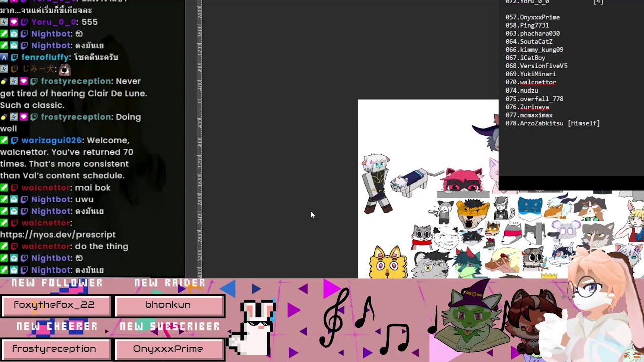The image size is (644, 362).
Task: Click the 'NEW SUBSCRIBER' heading
Action: (x=170, y=327)
